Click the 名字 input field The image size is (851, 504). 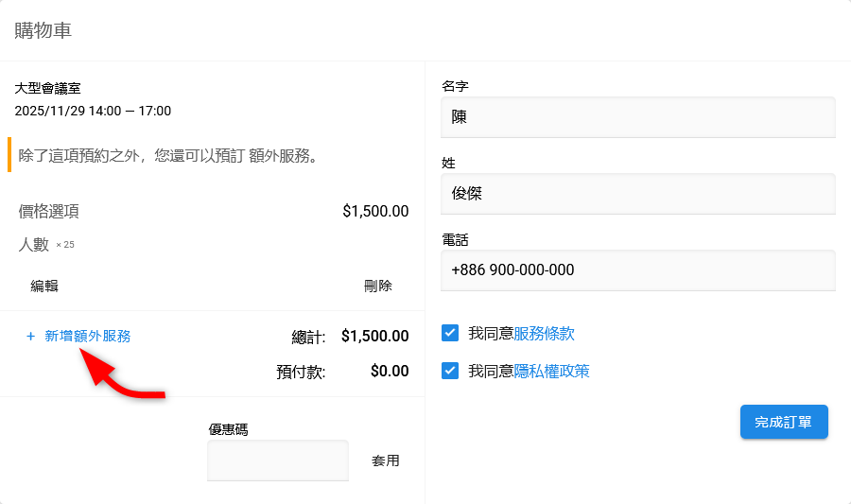tap(637, 117)
